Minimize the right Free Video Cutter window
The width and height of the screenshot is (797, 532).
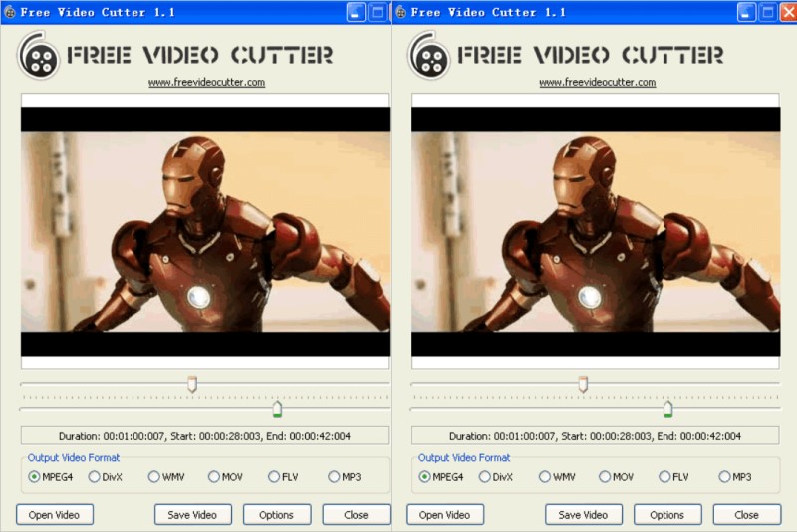746,12
